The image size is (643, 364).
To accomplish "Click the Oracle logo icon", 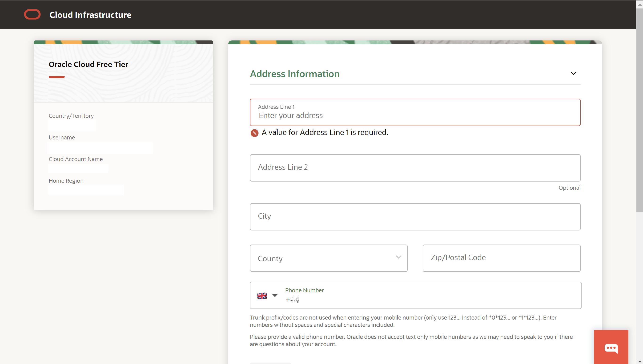I will (x=32, y=15).
